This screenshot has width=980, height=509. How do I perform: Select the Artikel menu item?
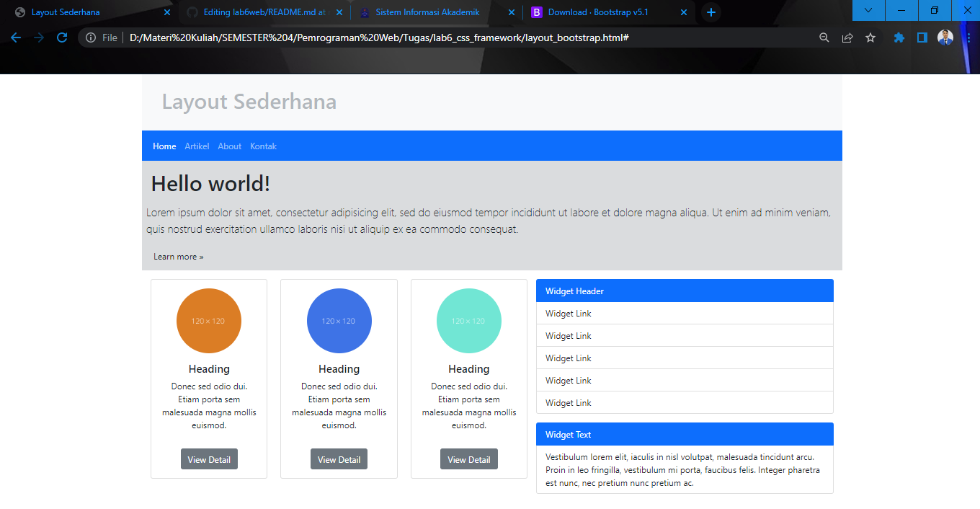pyautogui.click(x=197, y=146)
